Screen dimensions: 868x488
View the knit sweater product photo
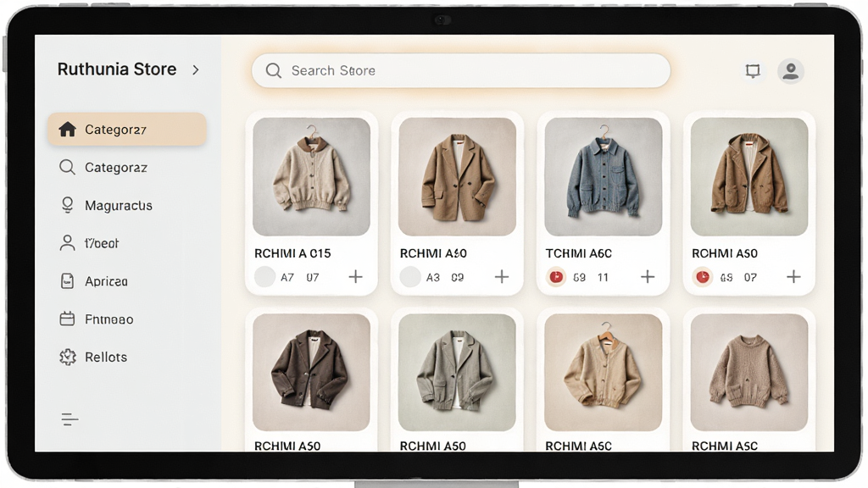click(749, 373)
